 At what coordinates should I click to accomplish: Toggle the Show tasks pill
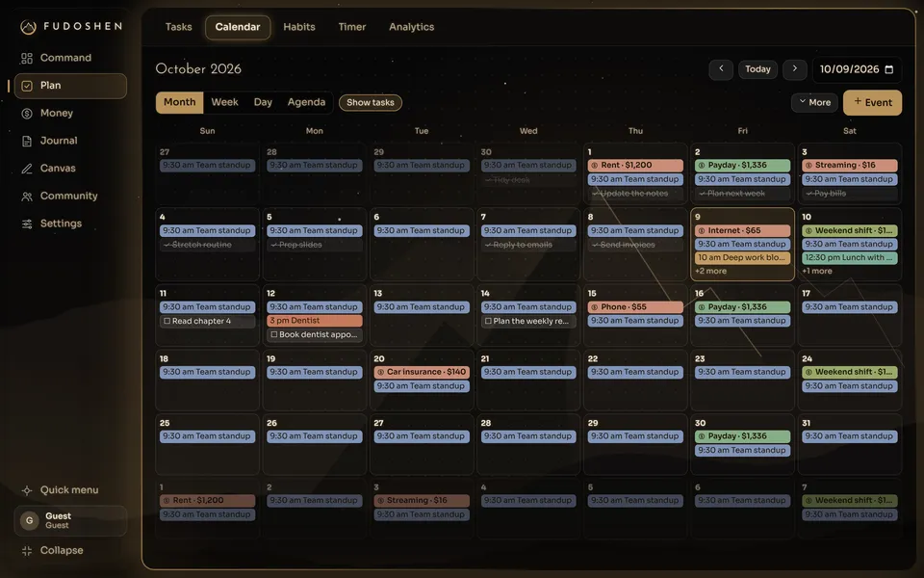(370, 103)
